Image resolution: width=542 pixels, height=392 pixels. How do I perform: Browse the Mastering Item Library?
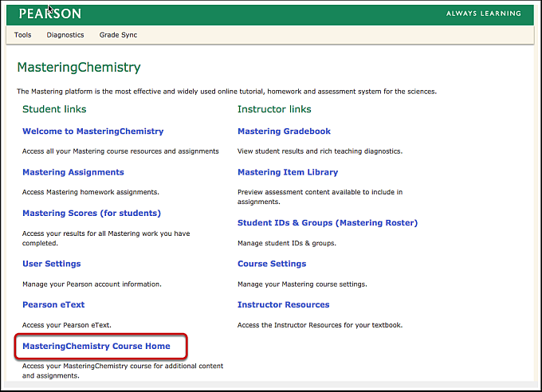288,172
